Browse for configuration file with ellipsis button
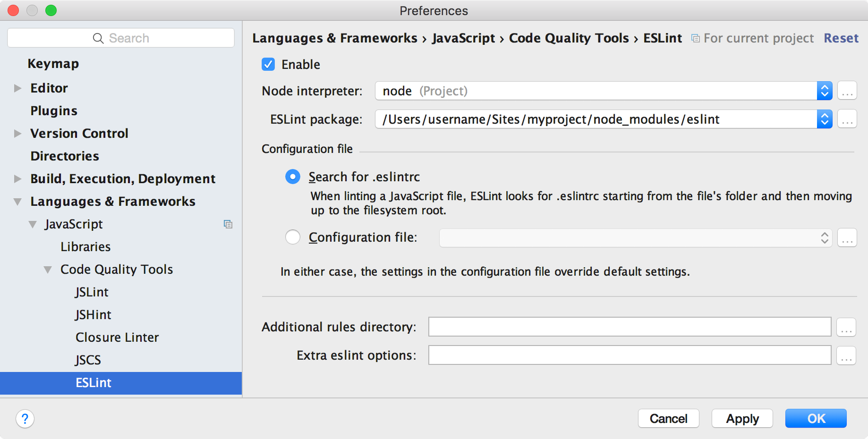Viewport: 868px width, 439px height. pyautogui.click(x=847, y=238)
